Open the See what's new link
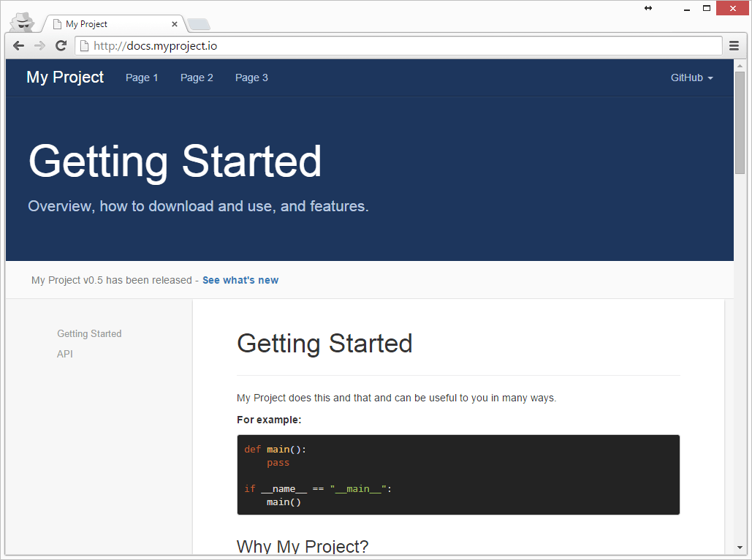This screenshot has height=560, width=752. (x=240, y=280)
